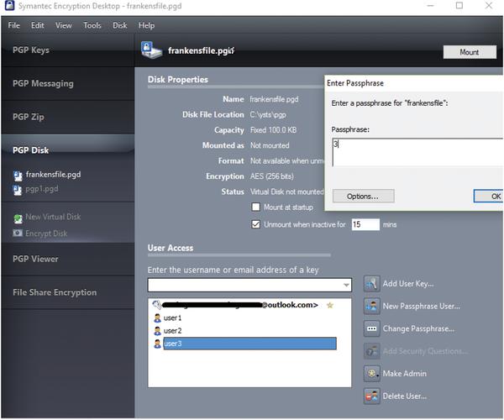Open the Disk menu
504x420 pixels.
tap(120, 25)
